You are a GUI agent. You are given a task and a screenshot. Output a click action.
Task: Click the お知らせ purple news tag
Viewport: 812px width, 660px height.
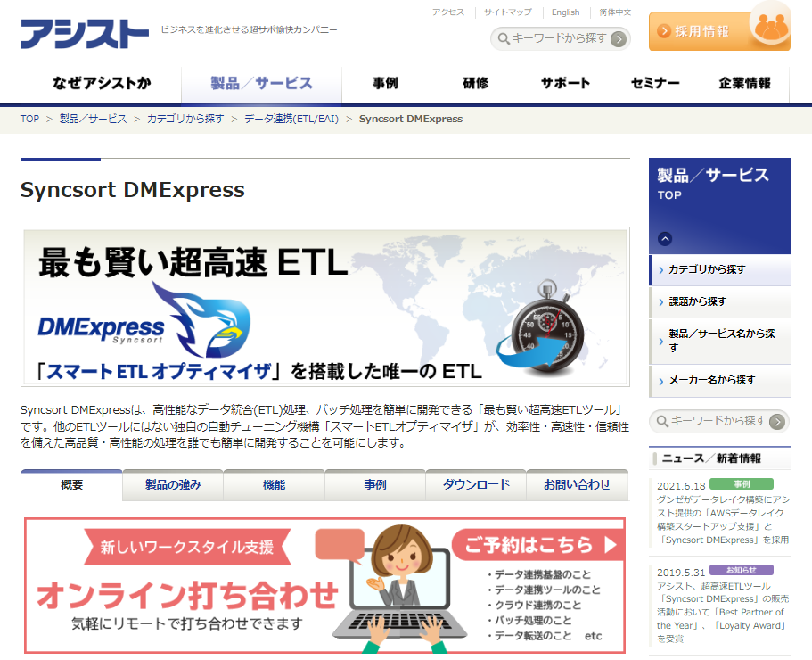[x=741, y=571]
